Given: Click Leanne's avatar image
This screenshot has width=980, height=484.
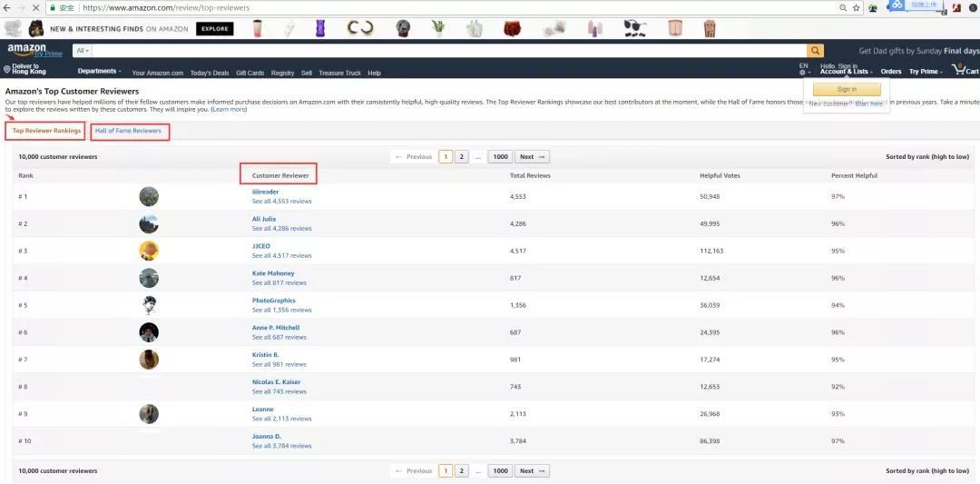Looking at the screenshot, I should tap(149, 414).
